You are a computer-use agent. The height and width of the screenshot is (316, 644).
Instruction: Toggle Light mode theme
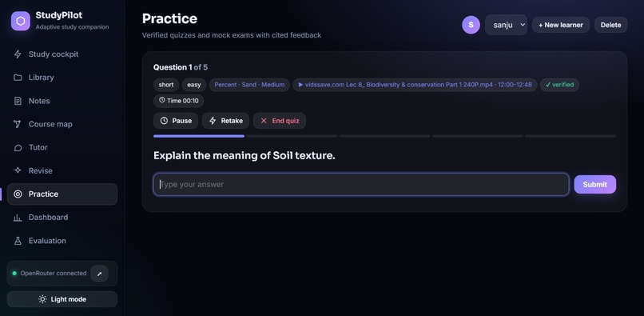(x=62, y=299)
